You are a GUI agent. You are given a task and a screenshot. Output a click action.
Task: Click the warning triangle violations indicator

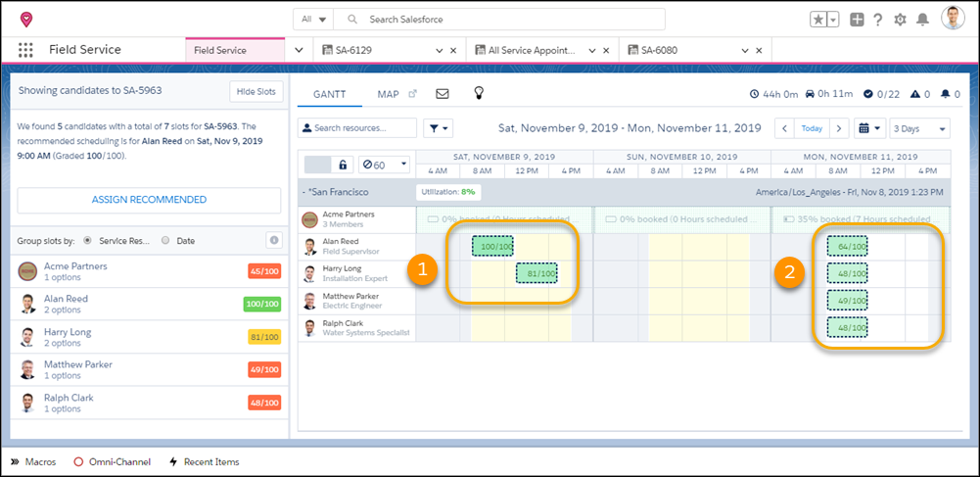pyautogui.click(x=920, y=94)
